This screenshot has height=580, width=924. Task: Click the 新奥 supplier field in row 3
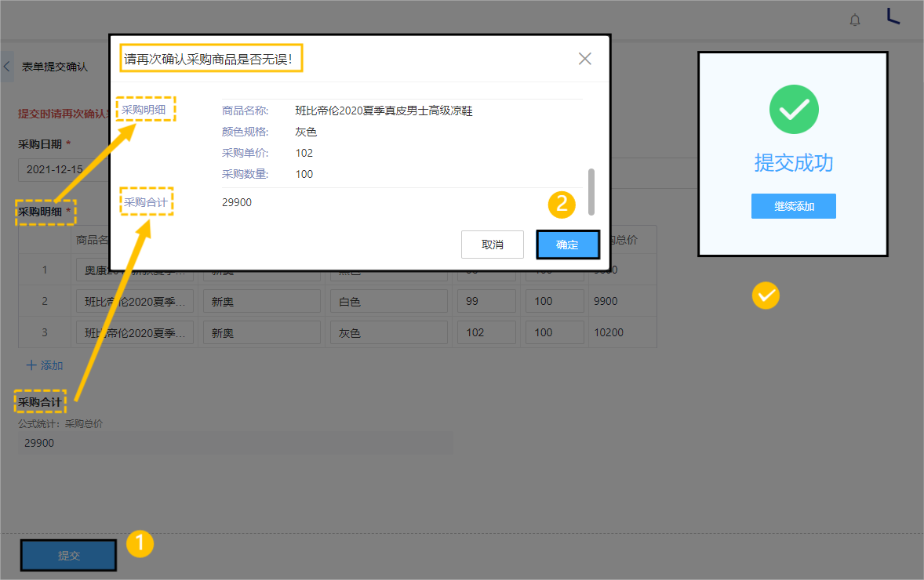coord(261,333)
